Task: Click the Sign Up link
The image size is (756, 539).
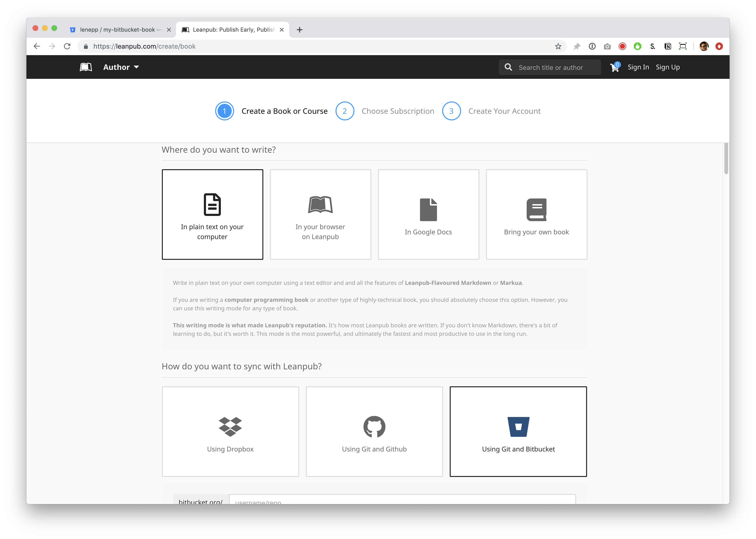Action: coord(667,67)
